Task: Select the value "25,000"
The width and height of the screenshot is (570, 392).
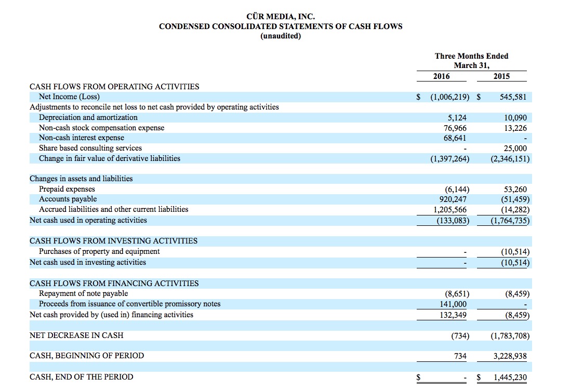Action: tap(515, 148)
